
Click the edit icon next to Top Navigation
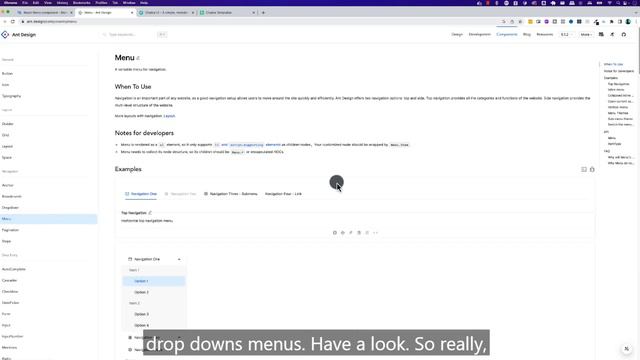pos(150,213)
